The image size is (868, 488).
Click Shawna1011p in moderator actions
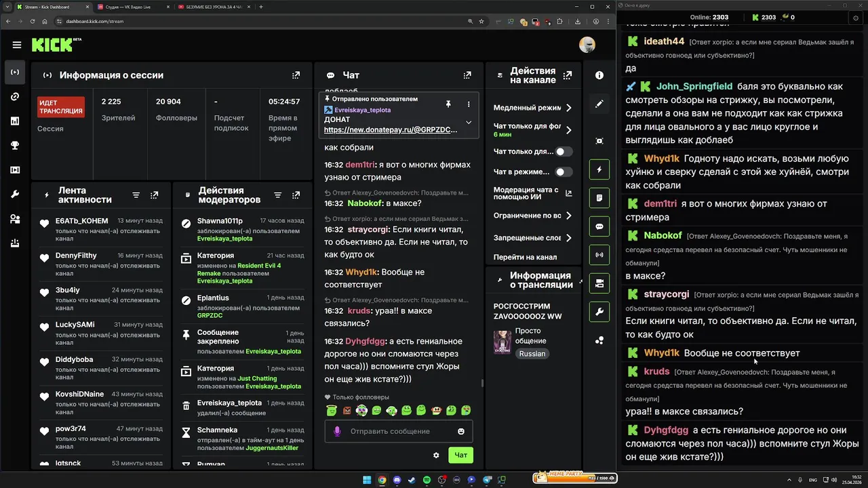click(220, 221)
